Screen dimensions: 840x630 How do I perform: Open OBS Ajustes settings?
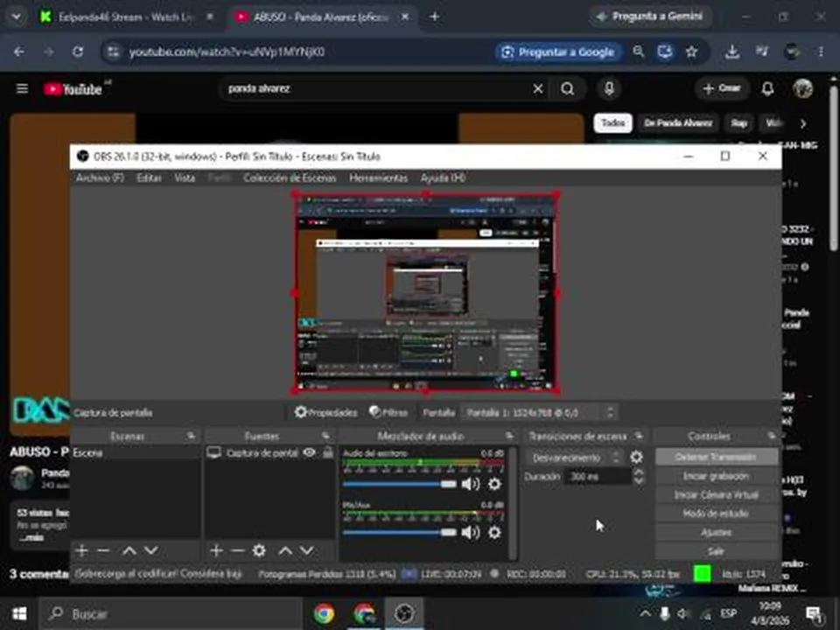point(717,532)
